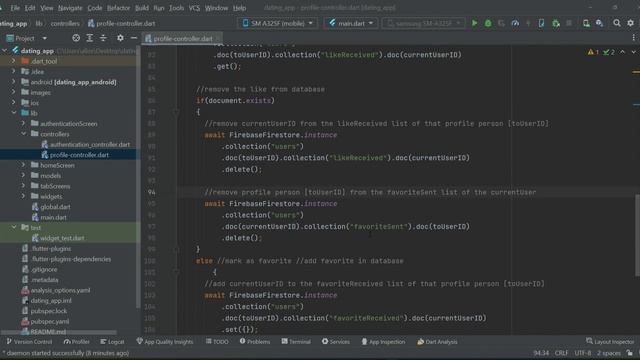The width and height of the screenshot is (640, 360).
Task: Click the editor vertical scrollbar
Action: click(x=637, y=235)
